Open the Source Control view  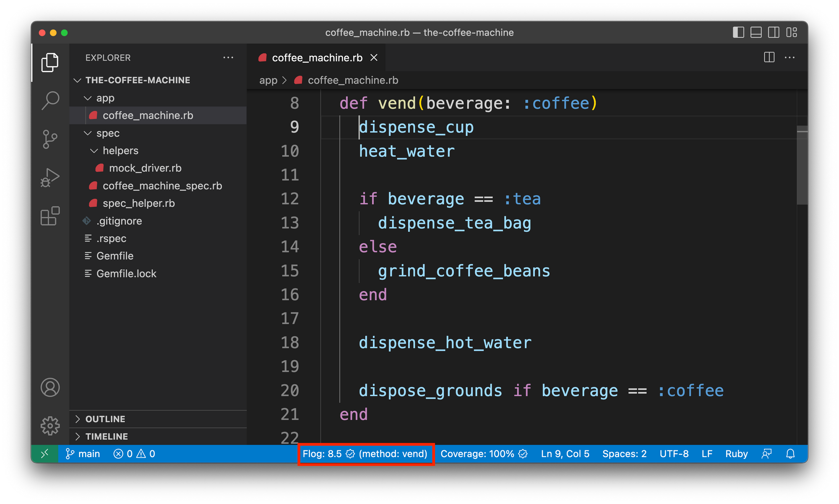[50, 139]
